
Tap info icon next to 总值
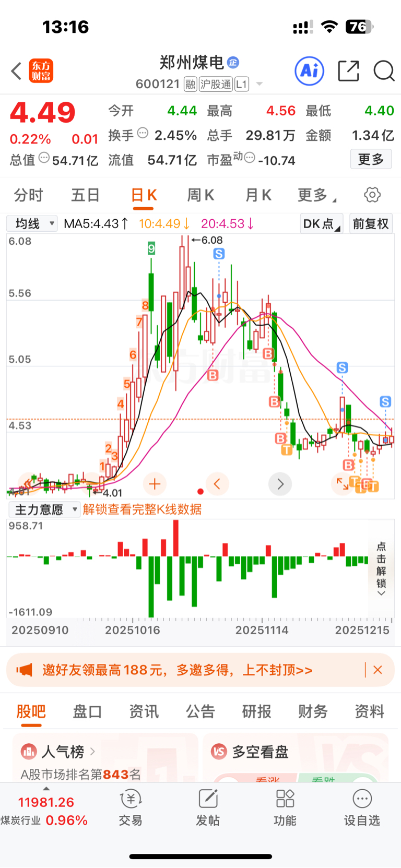(x=44, y=158)
